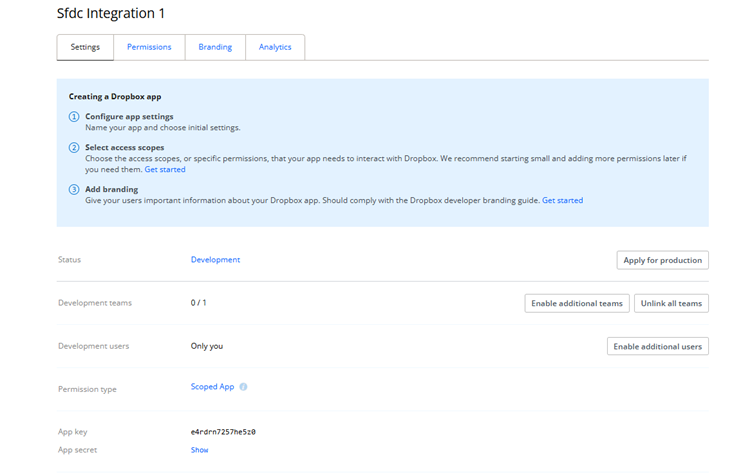Click Get started under Select access scopes

(x=165, y=170)
